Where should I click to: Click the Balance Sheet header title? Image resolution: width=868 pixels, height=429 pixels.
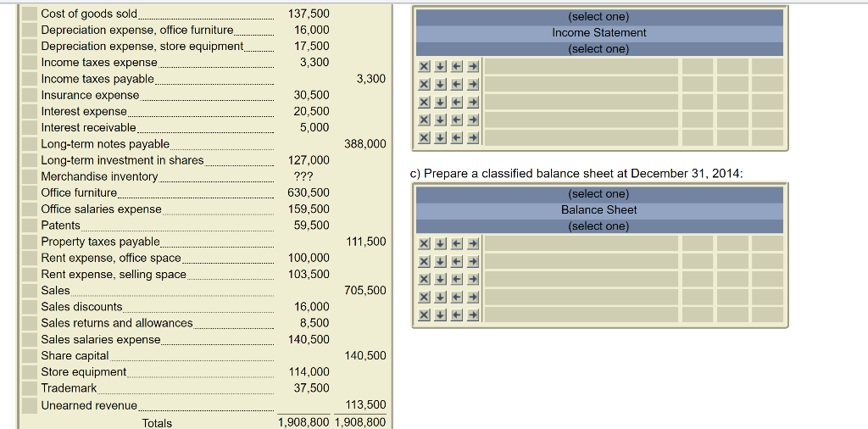click(599, 209)
